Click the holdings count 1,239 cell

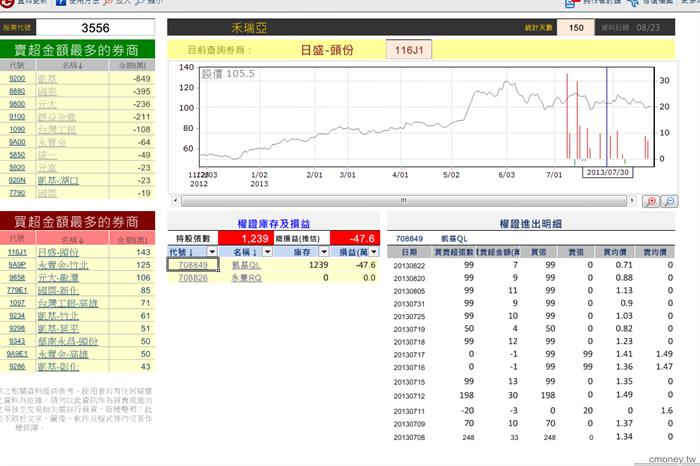pyautogui.click(x=246, y=238)
